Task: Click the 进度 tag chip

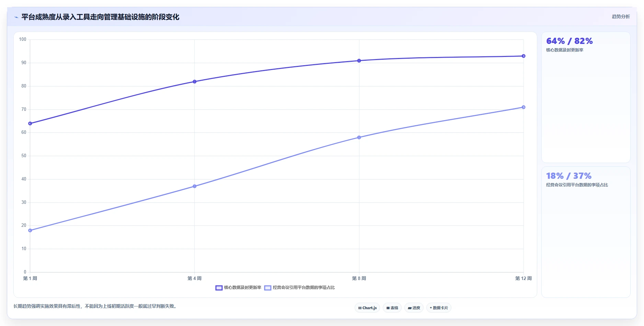Action: coord(414,308)
